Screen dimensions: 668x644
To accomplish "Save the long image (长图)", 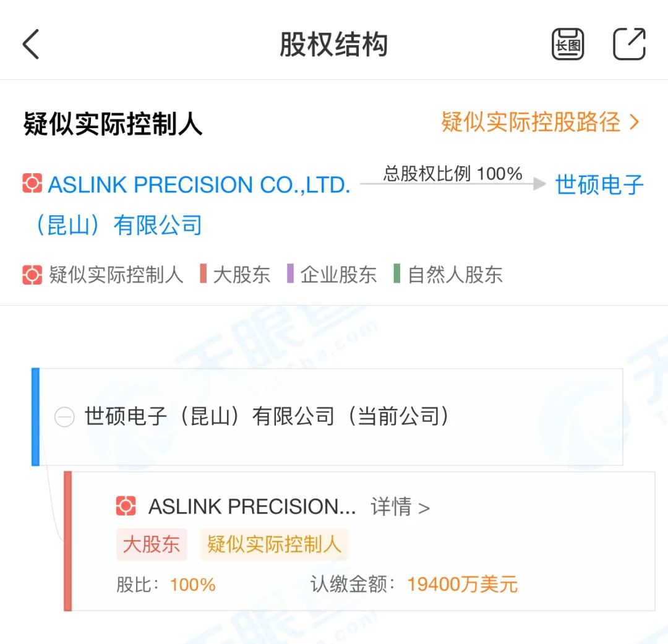I will [568, 45].
